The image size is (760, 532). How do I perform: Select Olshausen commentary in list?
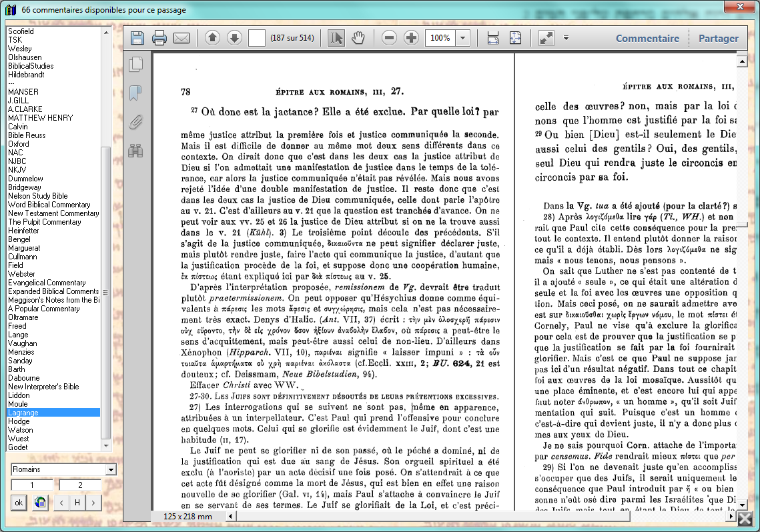25,57
